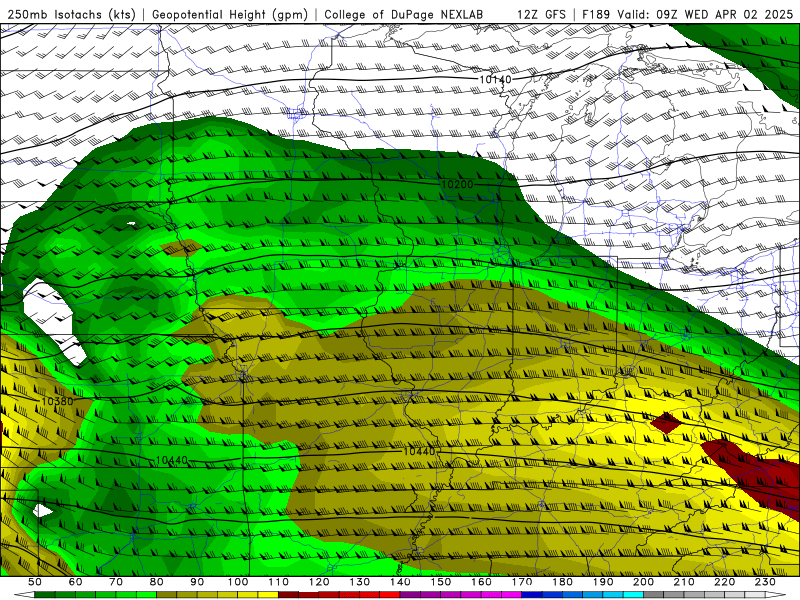This screenshot has height=600, width=800.
Task: Click 'College of DuPage NEXLAB' header text
Action: coord(404,14)
